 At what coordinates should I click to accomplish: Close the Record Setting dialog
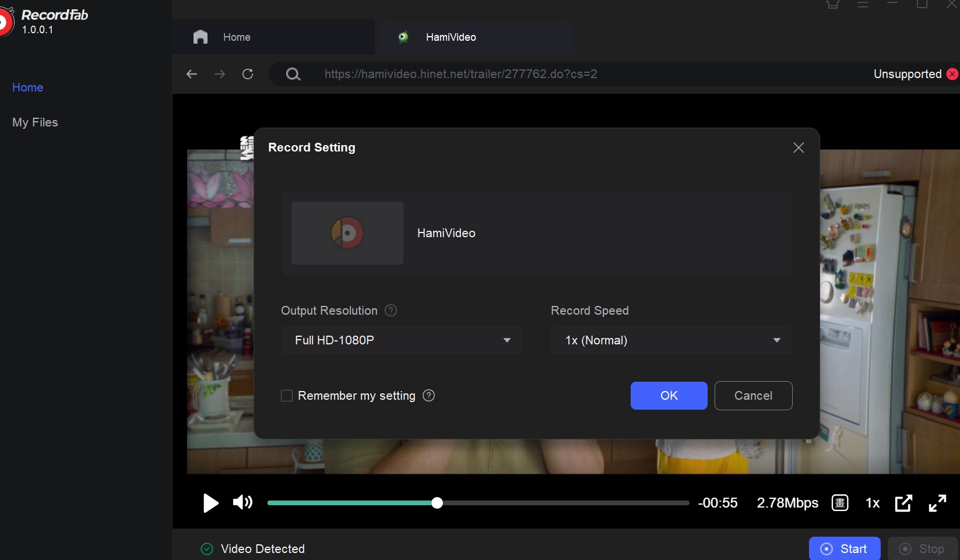799,147
